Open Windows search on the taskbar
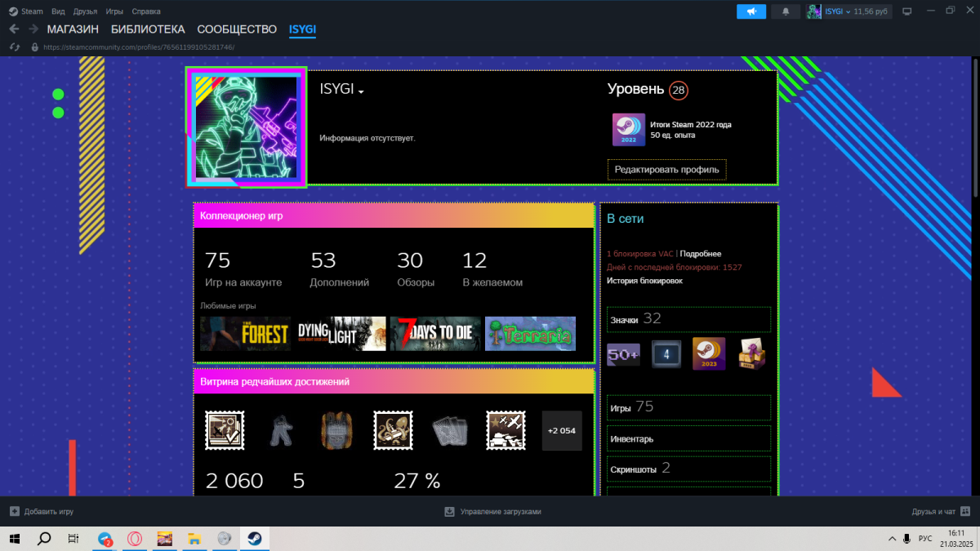The image size is (980, 551). (44, 539)
